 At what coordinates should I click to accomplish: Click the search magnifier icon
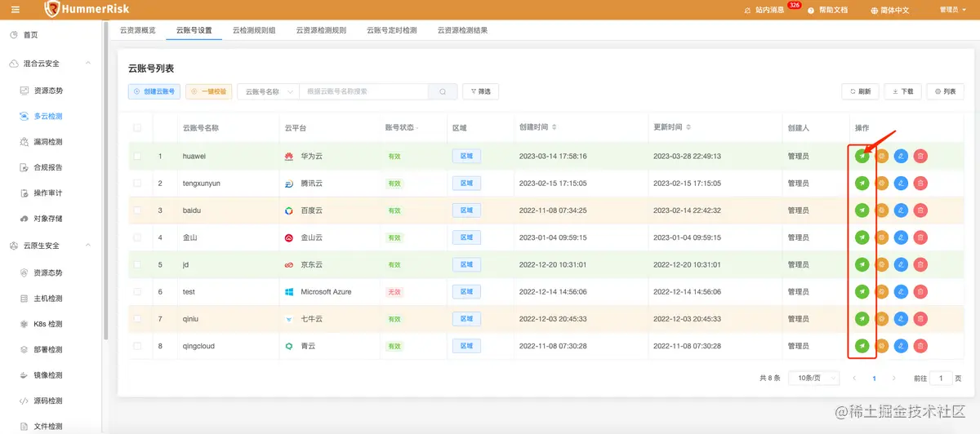(x=443, y=91)
